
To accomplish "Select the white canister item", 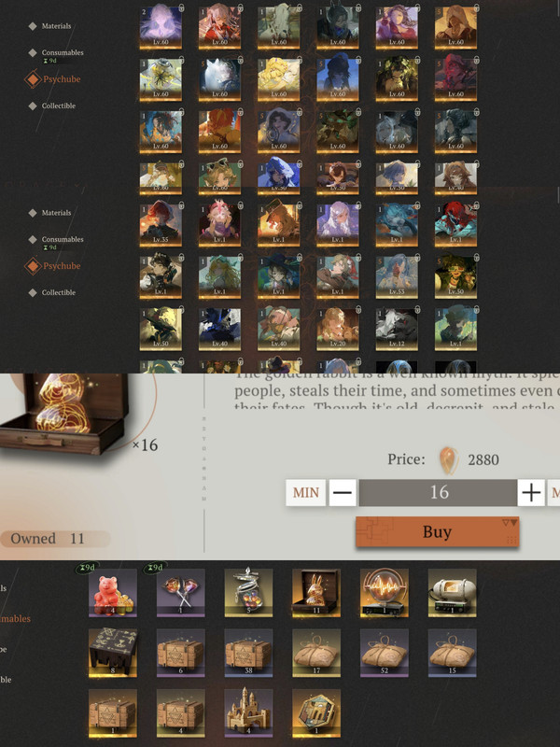I will (452, 593).
